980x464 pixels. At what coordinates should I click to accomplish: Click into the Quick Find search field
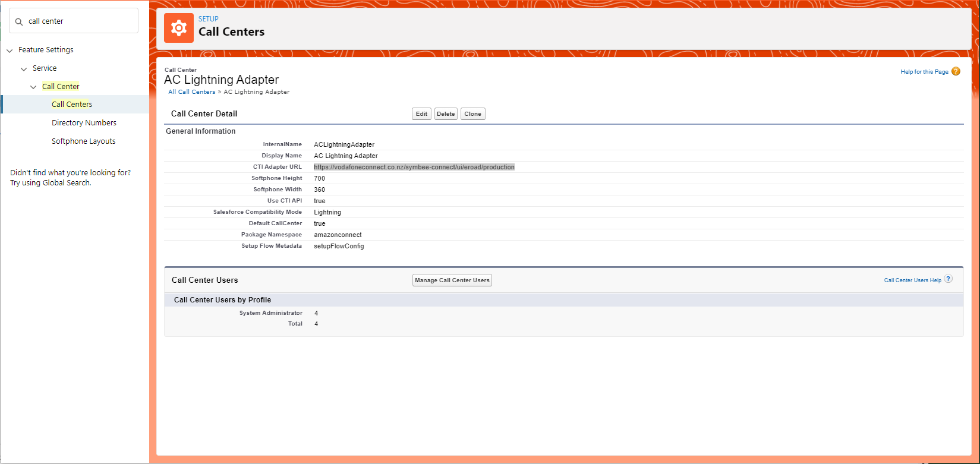click(80, 21)
